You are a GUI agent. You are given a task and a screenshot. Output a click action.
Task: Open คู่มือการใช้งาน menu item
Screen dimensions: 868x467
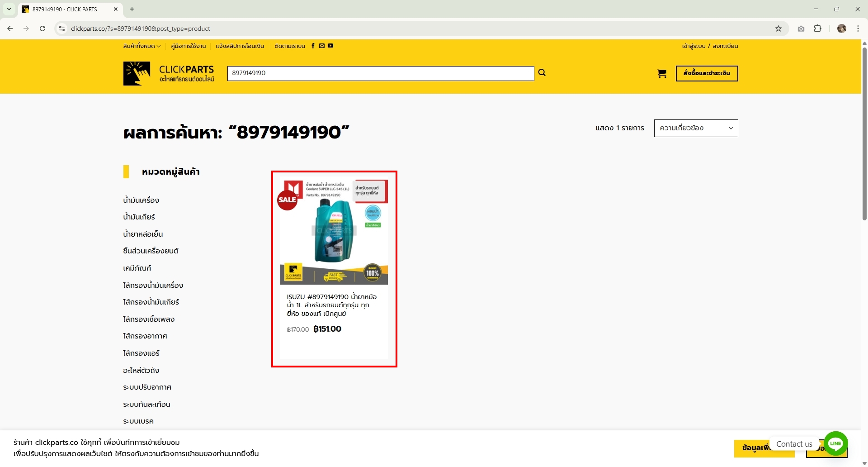(x=188, y=46)
